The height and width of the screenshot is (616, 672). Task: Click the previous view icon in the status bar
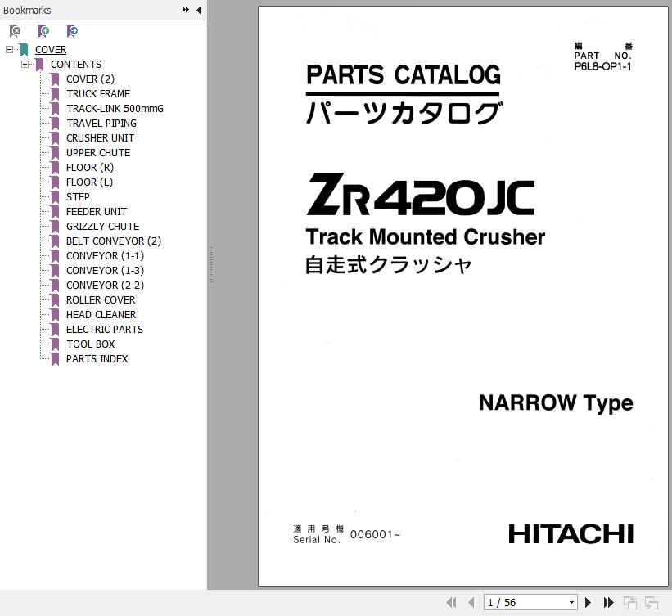tap(630, 603)
